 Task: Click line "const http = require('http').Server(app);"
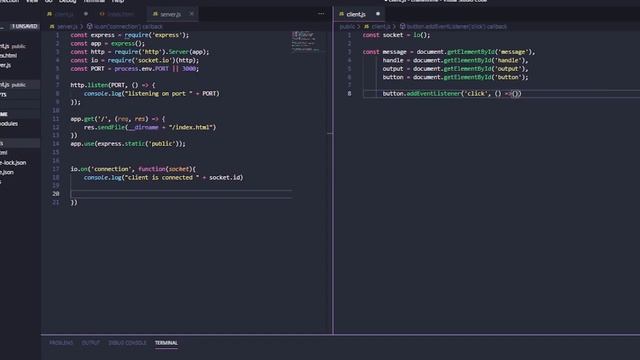140,52
